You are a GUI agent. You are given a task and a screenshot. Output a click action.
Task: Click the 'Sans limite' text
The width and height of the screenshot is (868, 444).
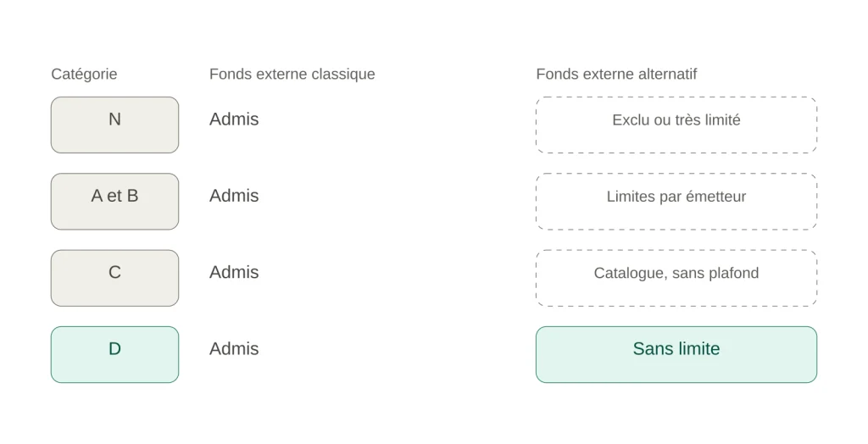676,348
